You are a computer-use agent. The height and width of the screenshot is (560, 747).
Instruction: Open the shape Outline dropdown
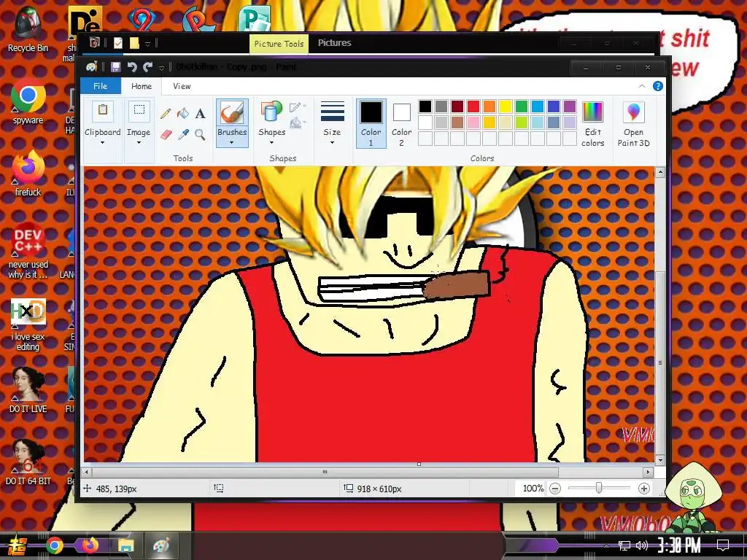coord(298,106)
